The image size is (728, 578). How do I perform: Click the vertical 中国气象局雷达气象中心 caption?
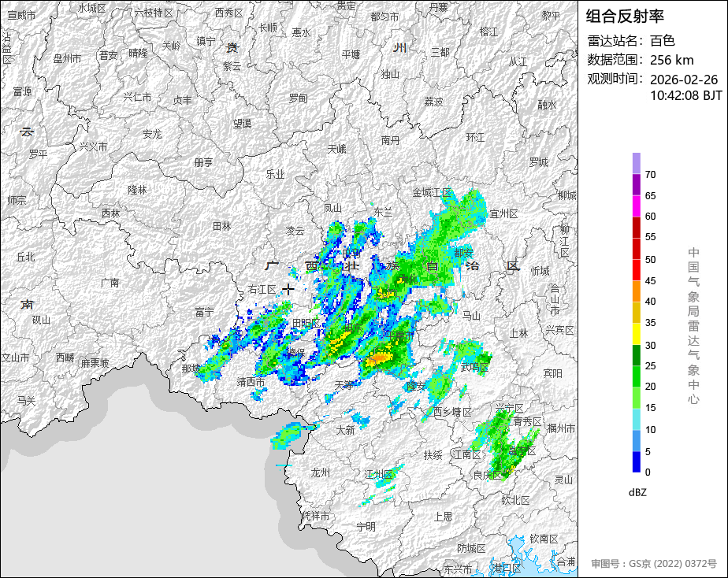[693, 326]
